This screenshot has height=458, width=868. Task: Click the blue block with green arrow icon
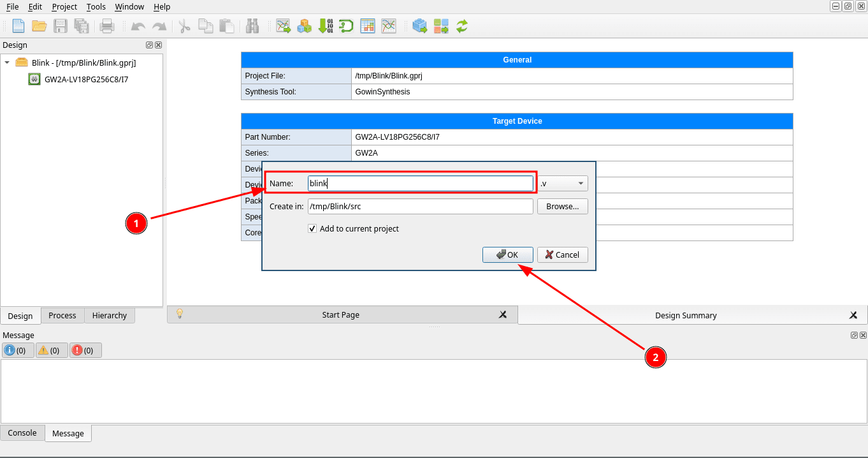tap(420, 26)
